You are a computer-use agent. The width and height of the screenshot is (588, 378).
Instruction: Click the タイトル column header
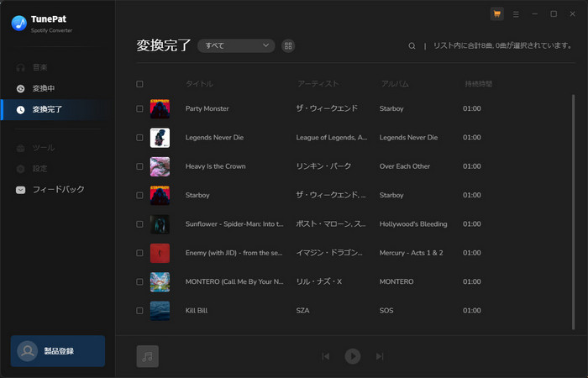(x=199, y=84)
